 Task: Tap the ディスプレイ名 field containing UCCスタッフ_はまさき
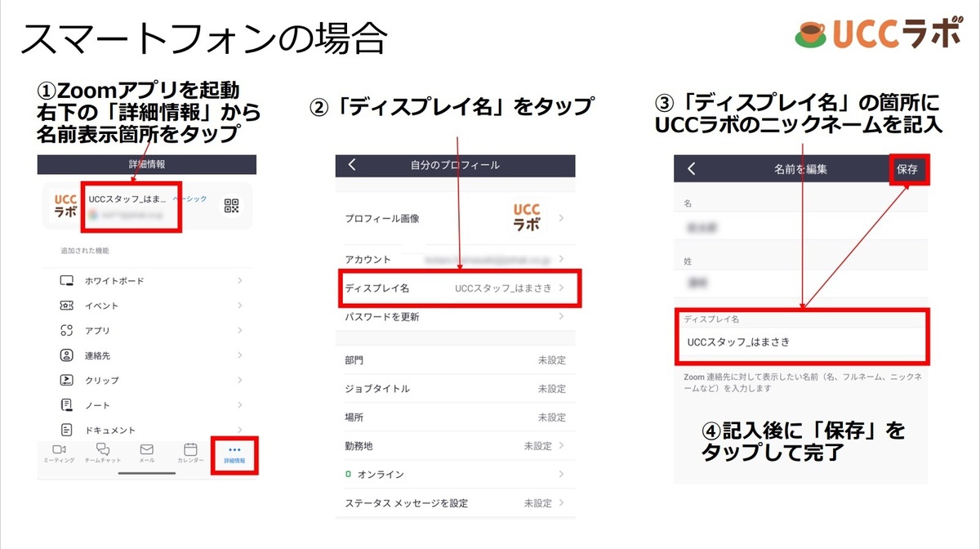(x=800, y=342)
